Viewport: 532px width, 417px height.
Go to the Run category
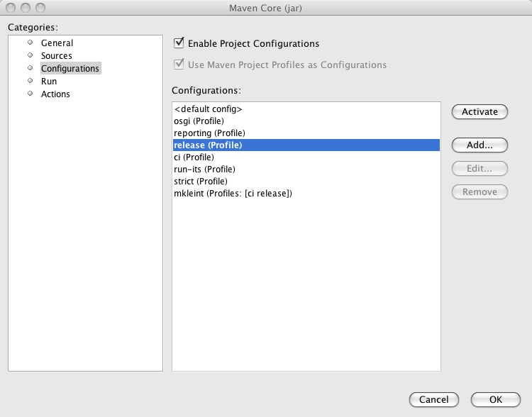(49, 82)
